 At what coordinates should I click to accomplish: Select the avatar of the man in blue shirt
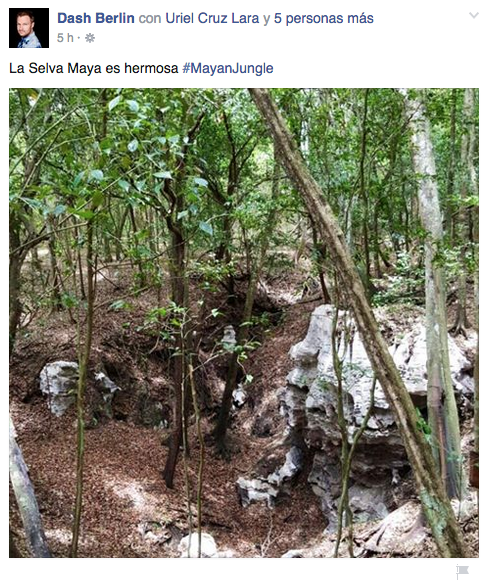click(x=29, y=28)
